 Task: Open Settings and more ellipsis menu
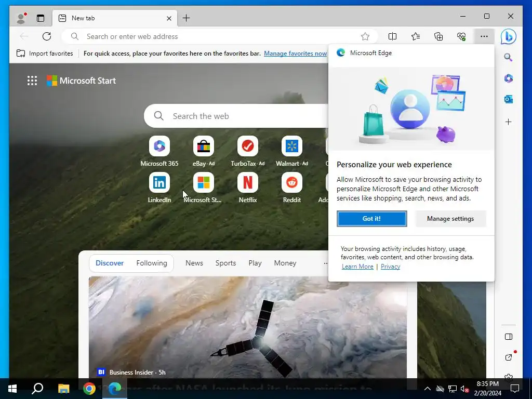click(x=484, y=36)
